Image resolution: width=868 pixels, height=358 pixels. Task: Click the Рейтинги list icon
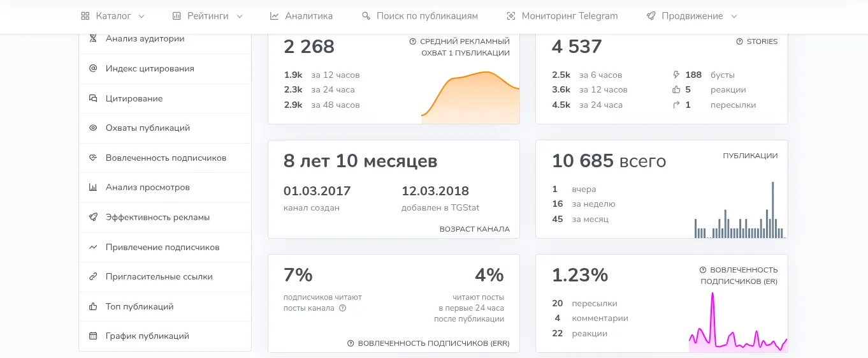177,16
